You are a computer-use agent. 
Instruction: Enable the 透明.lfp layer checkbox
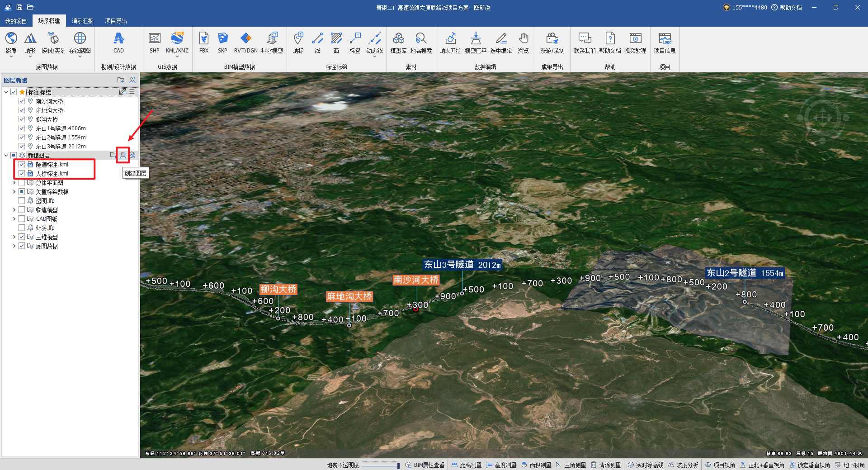(22, 201)
